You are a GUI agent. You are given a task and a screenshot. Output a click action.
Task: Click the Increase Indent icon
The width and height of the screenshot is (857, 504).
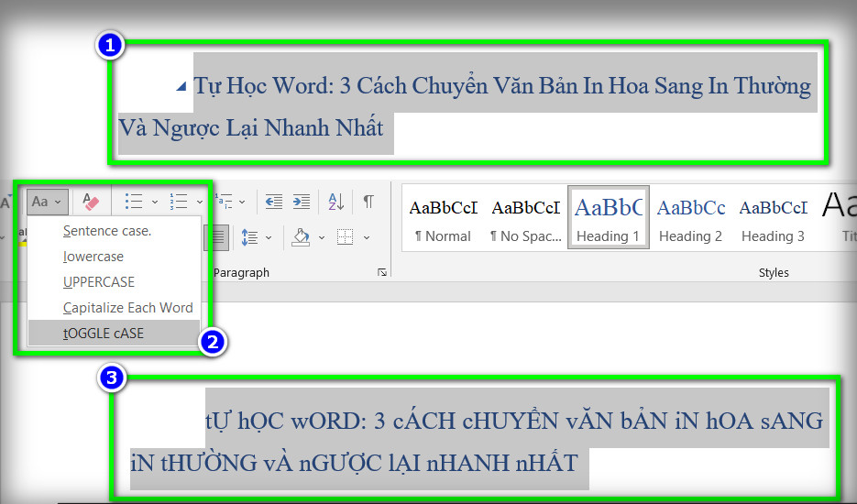[302, 202]
